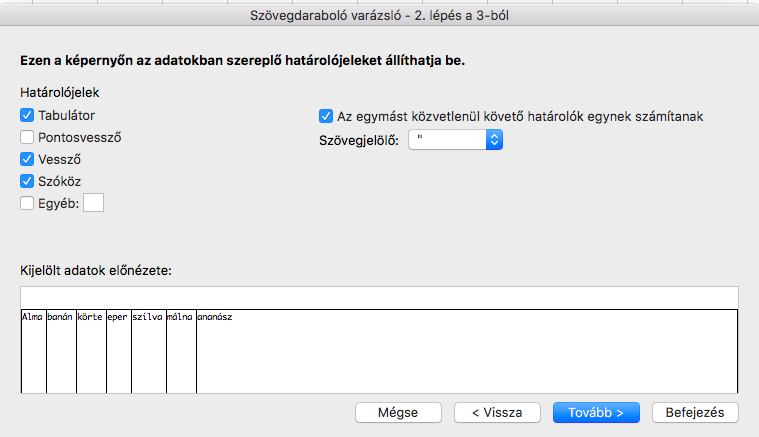Select the banán column in preview
The width and height of the screenshot is (759, 437).
point(61,351)
